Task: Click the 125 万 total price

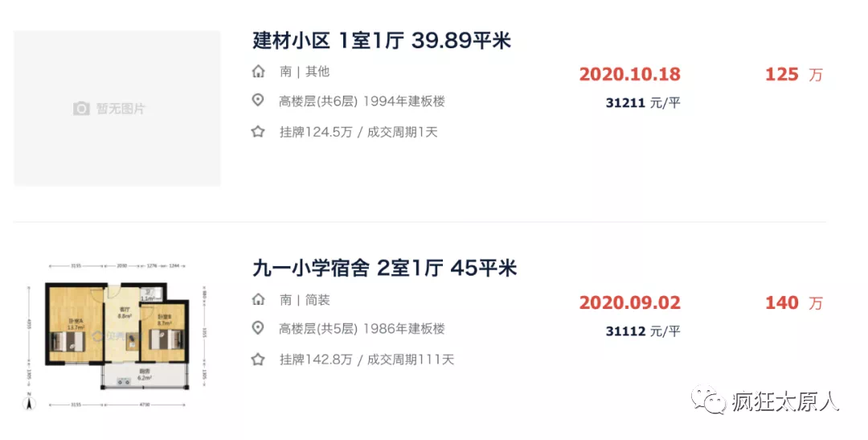Action: [794, 74]
